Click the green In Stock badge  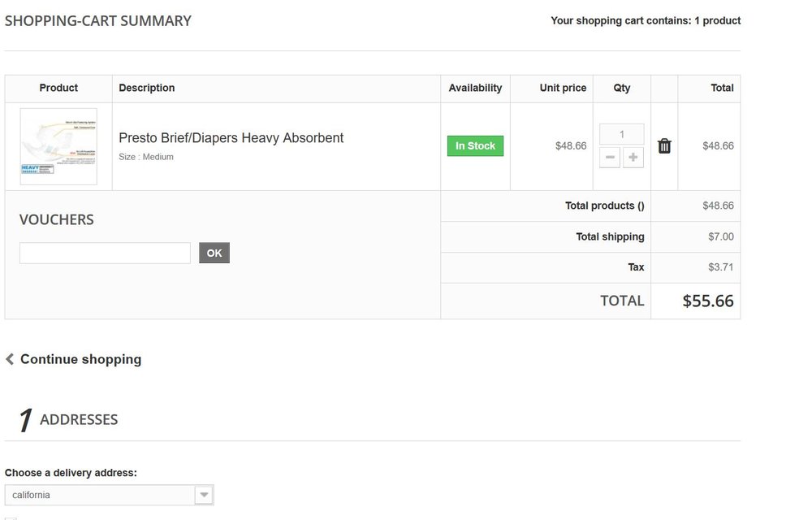click(x=475, y=146)
